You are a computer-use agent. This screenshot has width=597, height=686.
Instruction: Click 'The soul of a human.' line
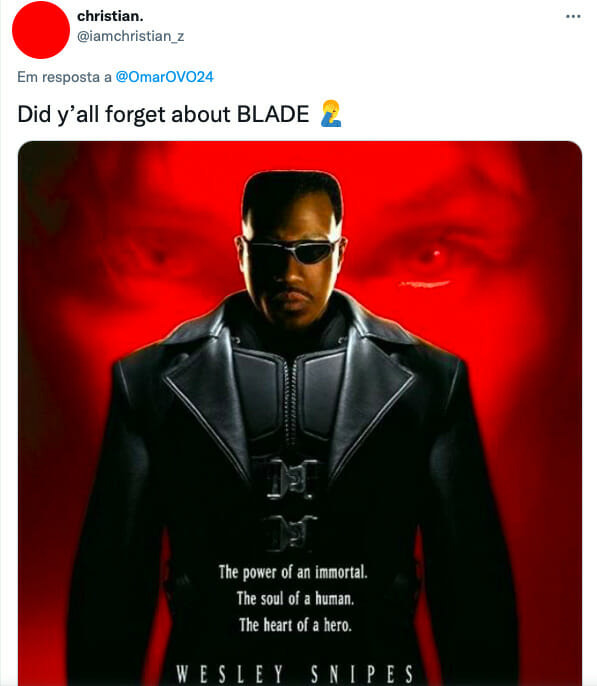pyautogui.click(x=295, y=598)
